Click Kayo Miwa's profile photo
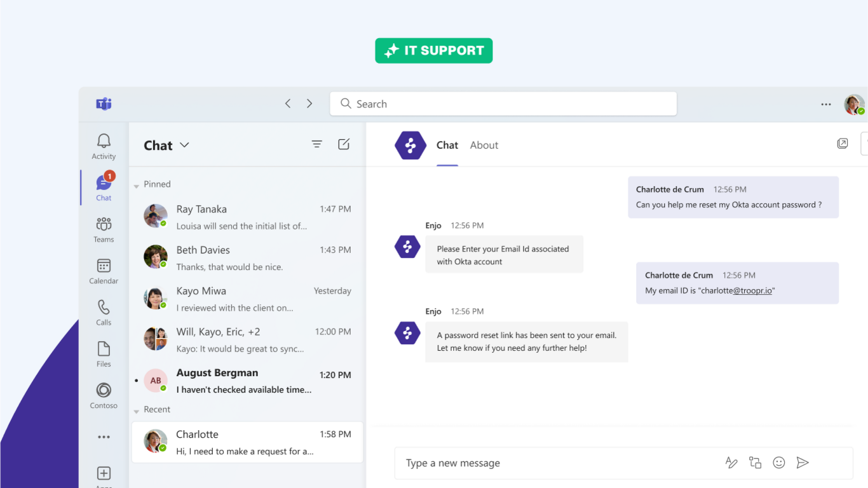 (x=155, y=298)
